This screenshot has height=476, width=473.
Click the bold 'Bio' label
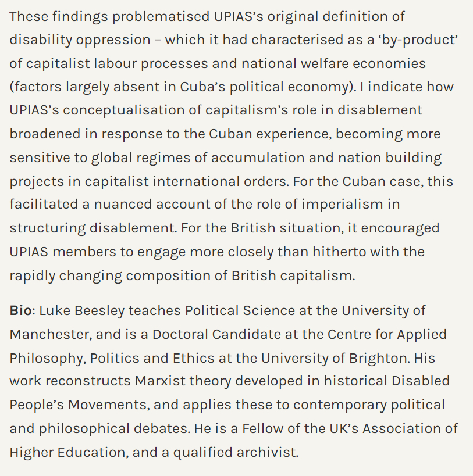[20, 310]
